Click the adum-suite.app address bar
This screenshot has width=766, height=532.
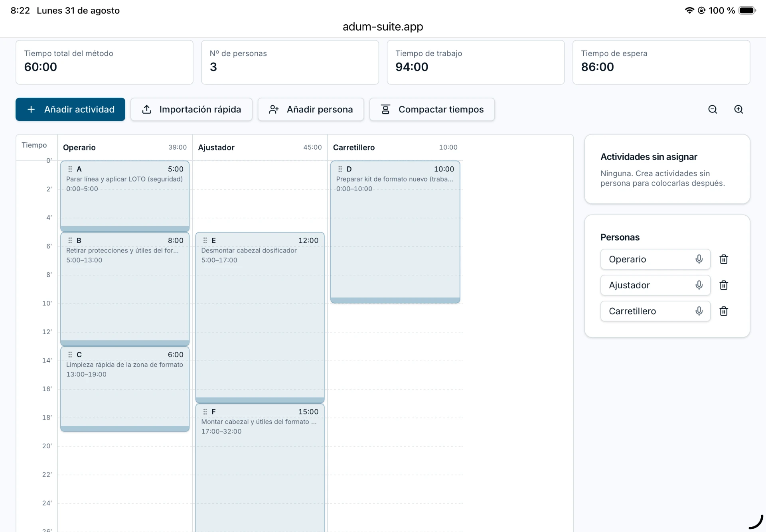coord(383,27)
